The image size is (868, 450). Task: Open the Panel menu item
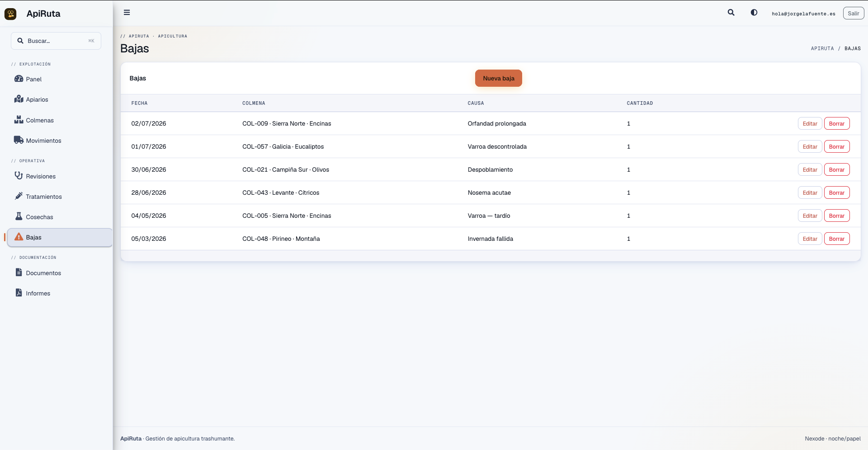coord(60,79)
